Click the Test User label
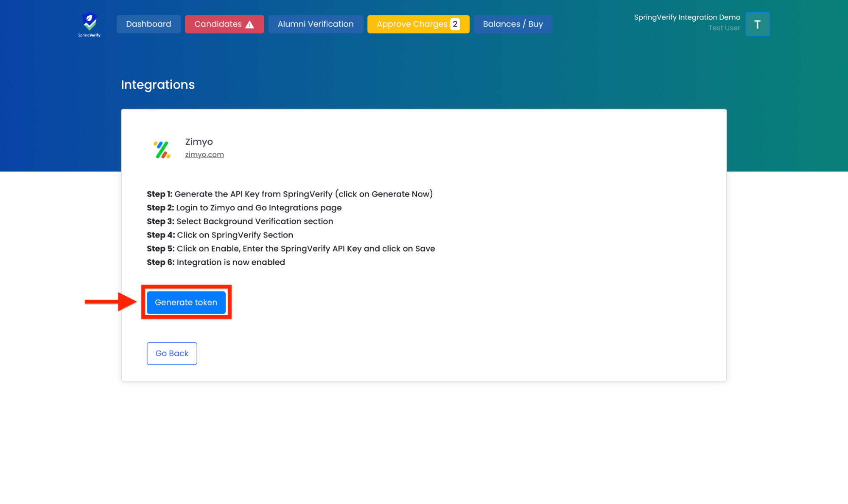Screen dimensions: 848x504 pyautogui.click(x=724, y=28)
